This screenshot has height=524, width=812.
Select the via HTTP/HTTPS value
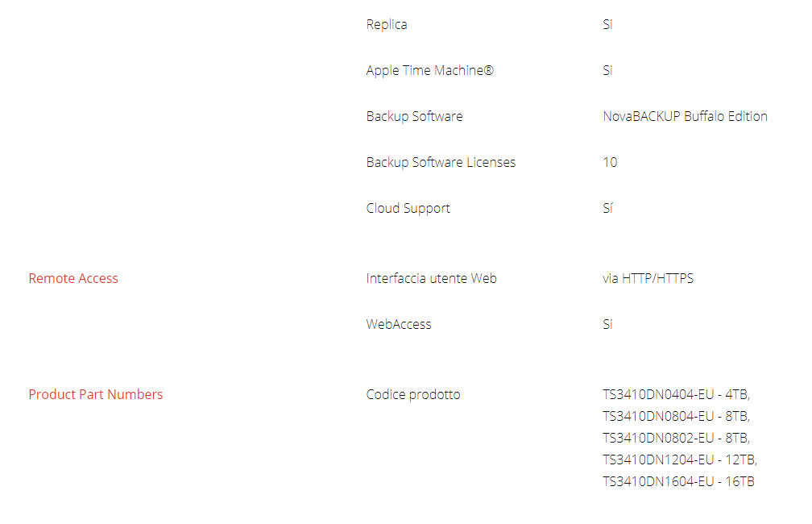pyautogui.click(x=648, y=278)
